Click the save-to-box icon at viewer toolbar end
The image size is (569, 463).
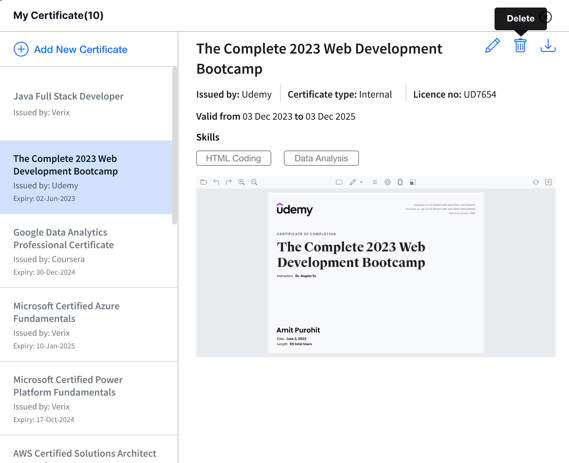(549, 182)
